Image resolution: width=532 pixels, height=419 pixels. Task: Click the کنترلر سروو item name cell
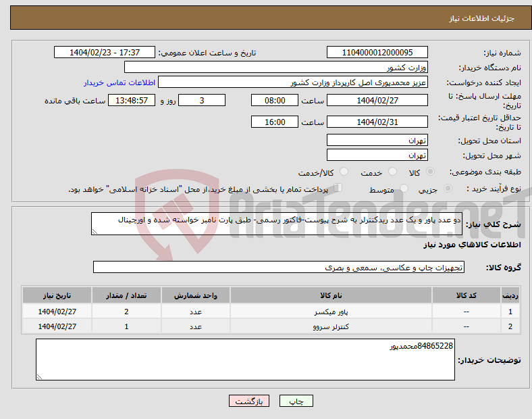click(331, 326)
